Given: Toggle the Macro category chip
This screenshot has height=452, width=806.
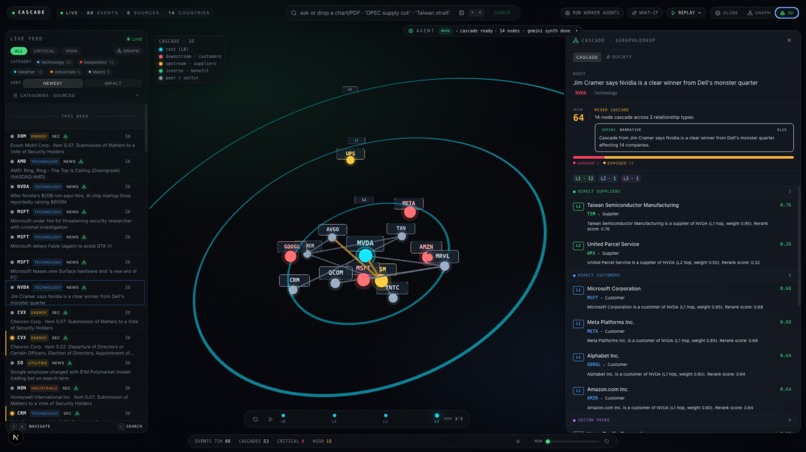Looking at the screenshot, I should coord(99,72).
